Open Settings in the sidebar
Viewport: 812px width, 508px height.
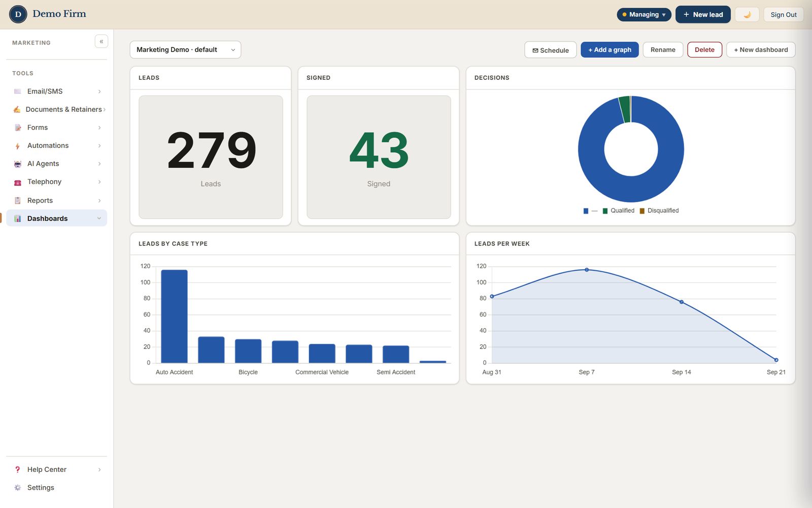57,488
